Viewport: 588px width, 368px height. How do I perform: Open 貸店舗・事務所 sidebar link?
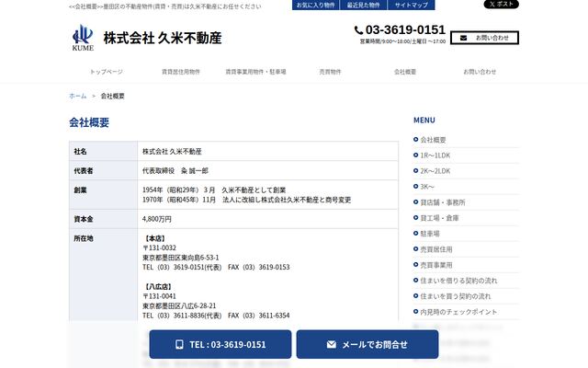click(443, 202)
